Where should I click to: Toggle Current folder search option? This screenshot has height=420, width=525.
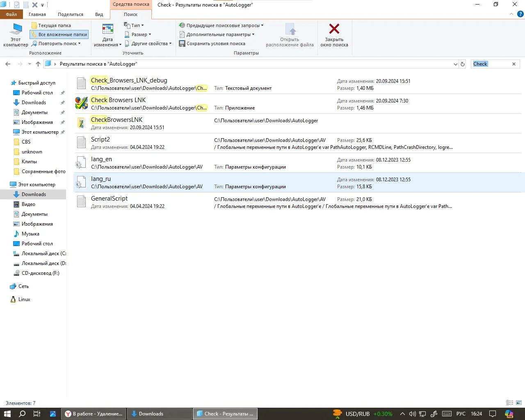(51, 25)
